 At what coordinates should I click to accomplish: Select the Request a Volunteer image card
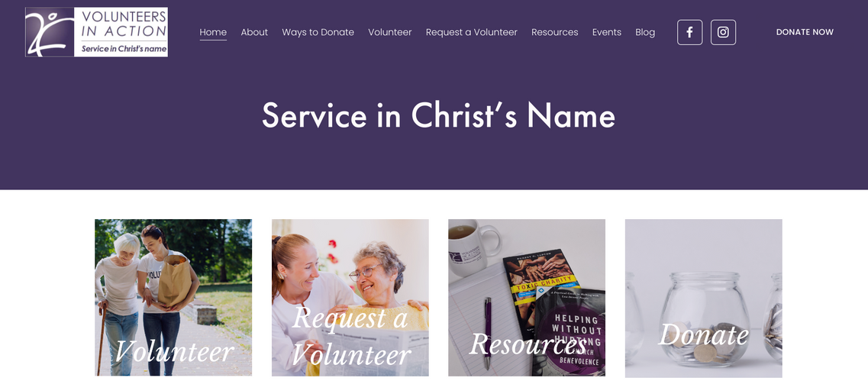350,297
